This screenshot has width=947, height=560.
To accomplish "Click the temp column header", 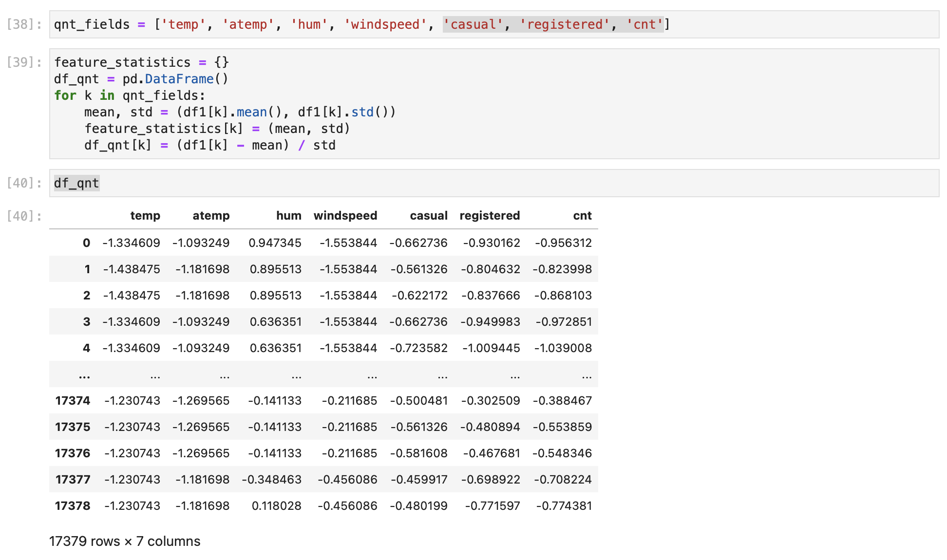I will point(145,216).
